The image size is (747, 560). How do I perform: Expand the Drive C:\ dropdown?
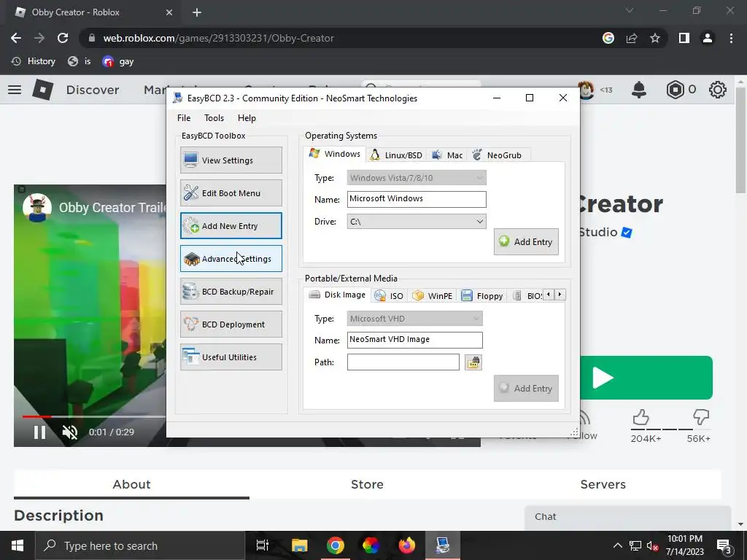pos(417,222)
